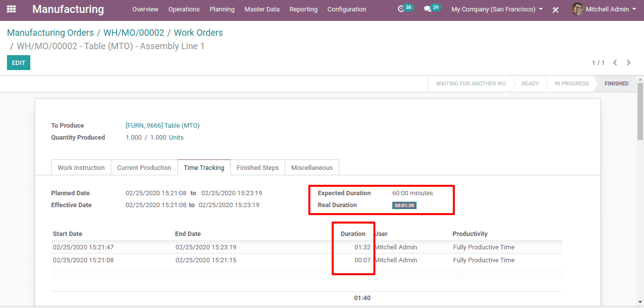Click the total duration 01:40
Viewport: 644px width, 308px height.
362,298
